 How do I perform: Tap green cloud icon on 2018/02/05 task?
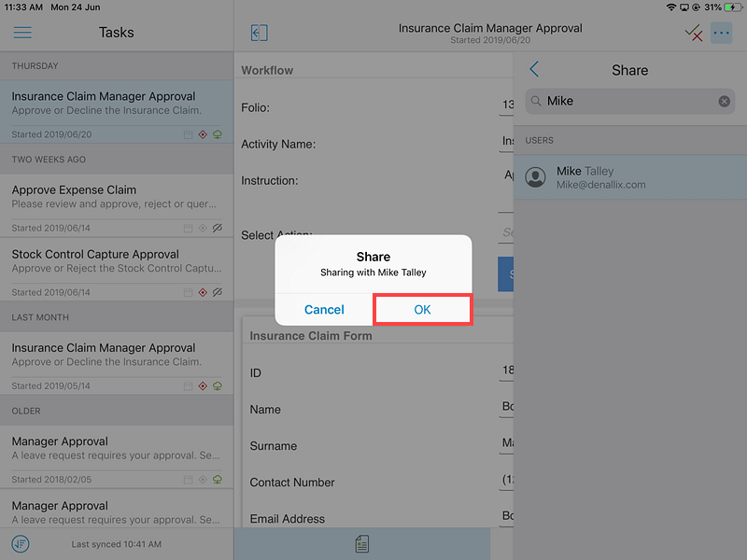(x=218, y=480)
